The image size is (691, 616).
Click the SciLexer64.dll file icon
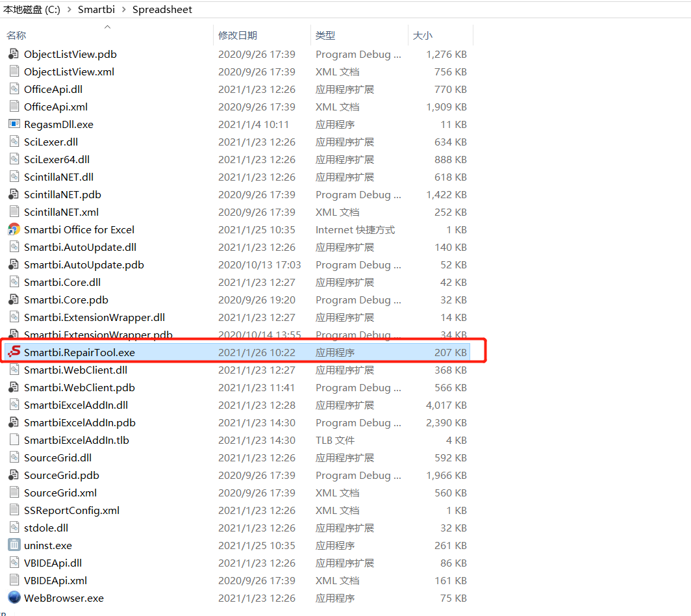14,159
